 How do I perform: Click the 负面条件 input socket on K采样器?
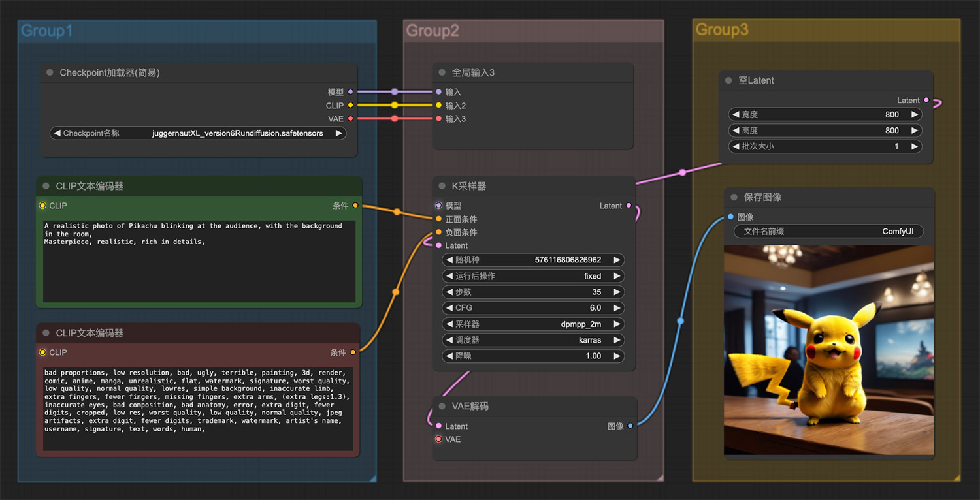438,232
